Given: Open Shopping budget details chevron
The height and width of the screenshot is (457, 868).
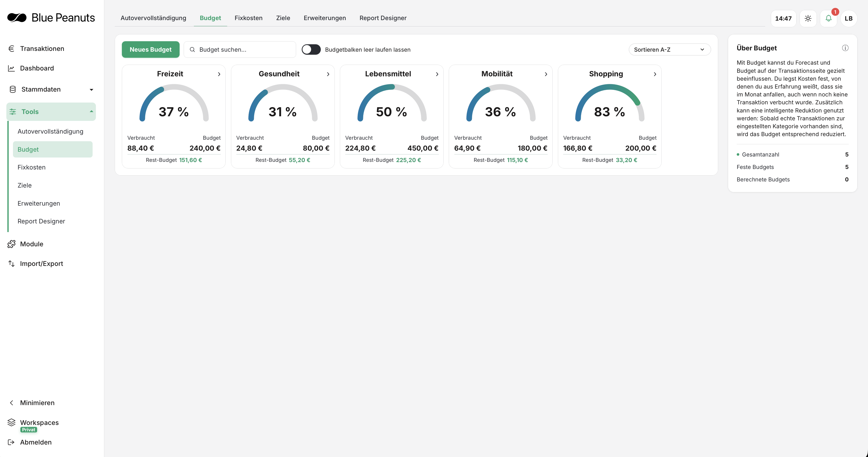Looking at the screenshot, I should pos(655,74).
